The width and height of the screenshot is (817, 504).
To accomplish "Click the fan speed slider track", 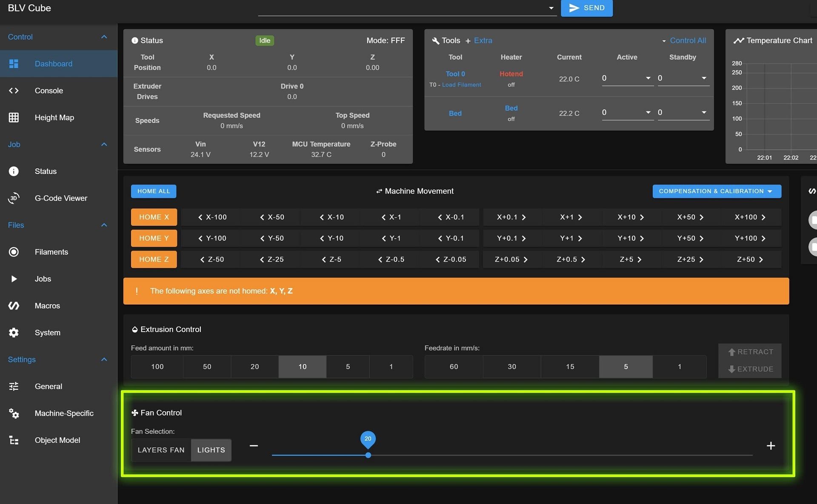I will tap(512, 455).
